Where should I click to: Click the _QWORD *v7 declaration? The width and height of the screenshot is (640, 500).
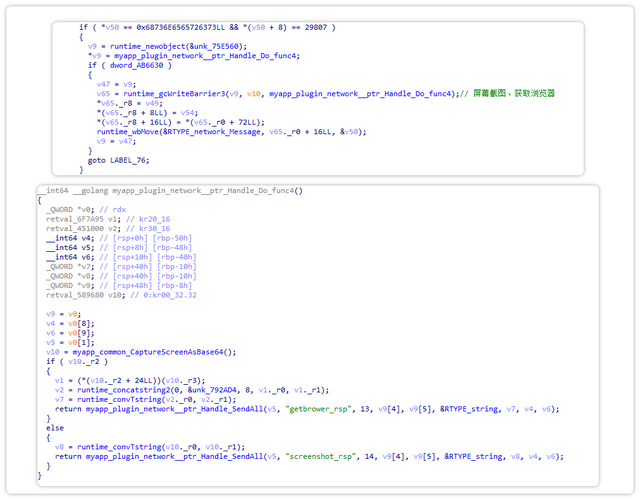click(121, 267)
